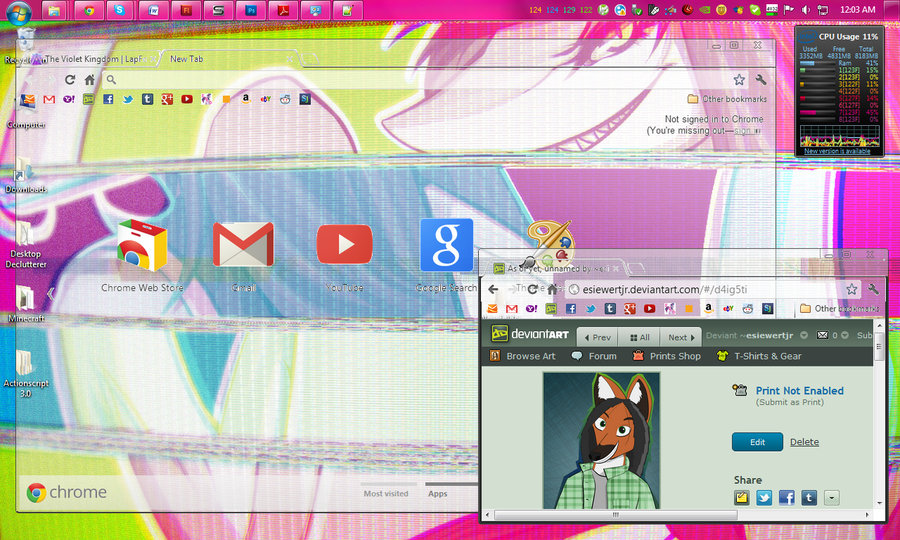This screenshot has width=900, height=540.
Task: Open Reddit bookmark in large Chrome window
Action: 285,99
